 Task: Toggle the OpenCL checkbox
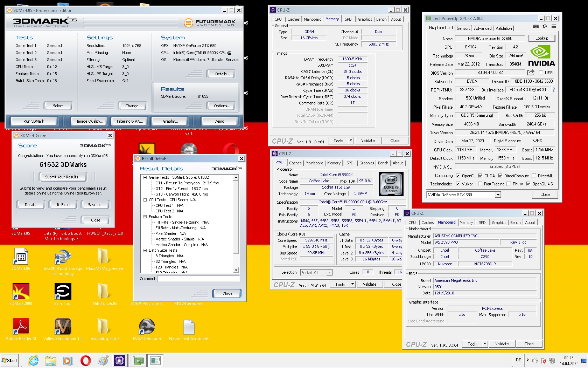coord(458,176)
